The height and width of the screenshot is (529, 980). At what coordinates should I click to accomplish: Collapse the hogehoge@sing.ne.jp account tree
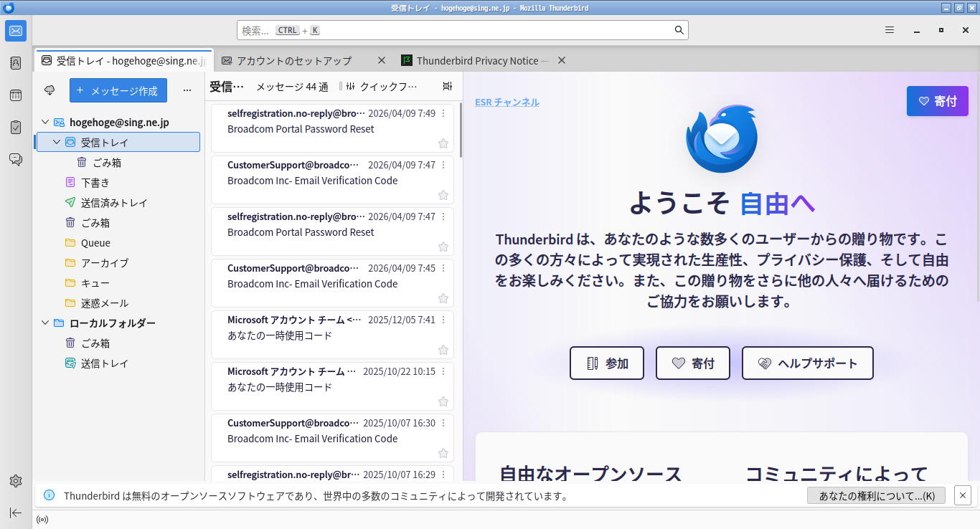45,123
